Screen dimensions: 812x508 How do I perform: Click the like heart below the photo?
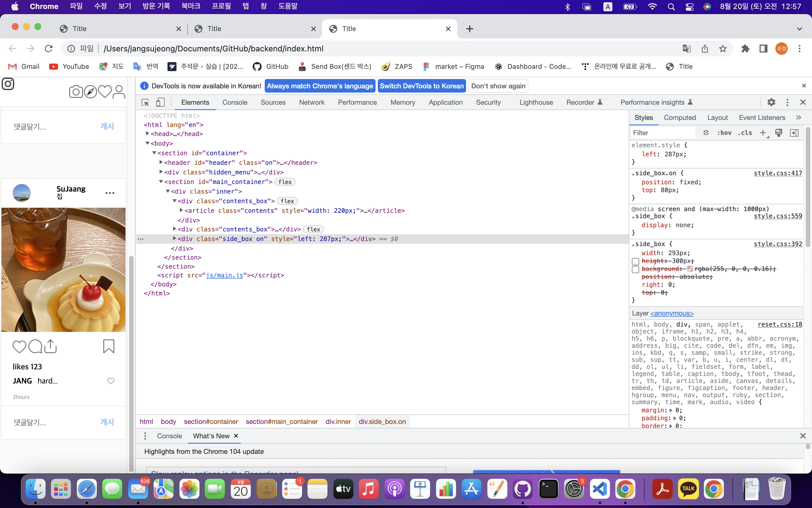(19, 346)
